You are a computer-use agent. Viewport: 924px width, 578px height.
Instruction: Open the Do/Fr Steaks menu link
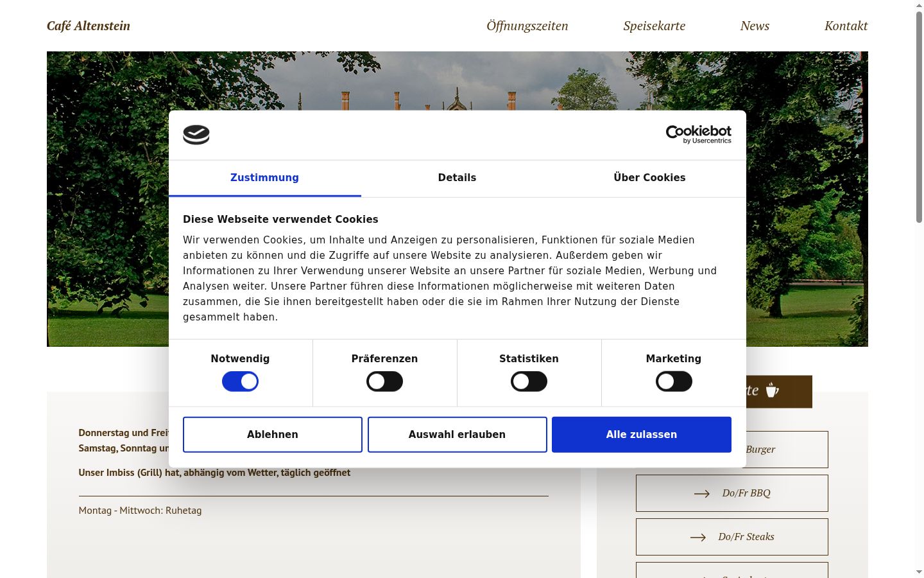coord(732,537)
